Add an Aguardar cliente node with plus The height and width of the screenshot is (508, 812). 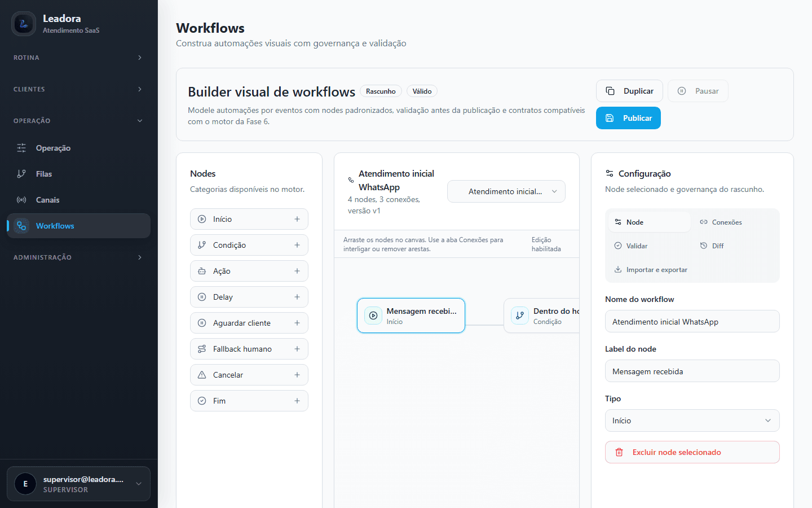click(297, 323)
